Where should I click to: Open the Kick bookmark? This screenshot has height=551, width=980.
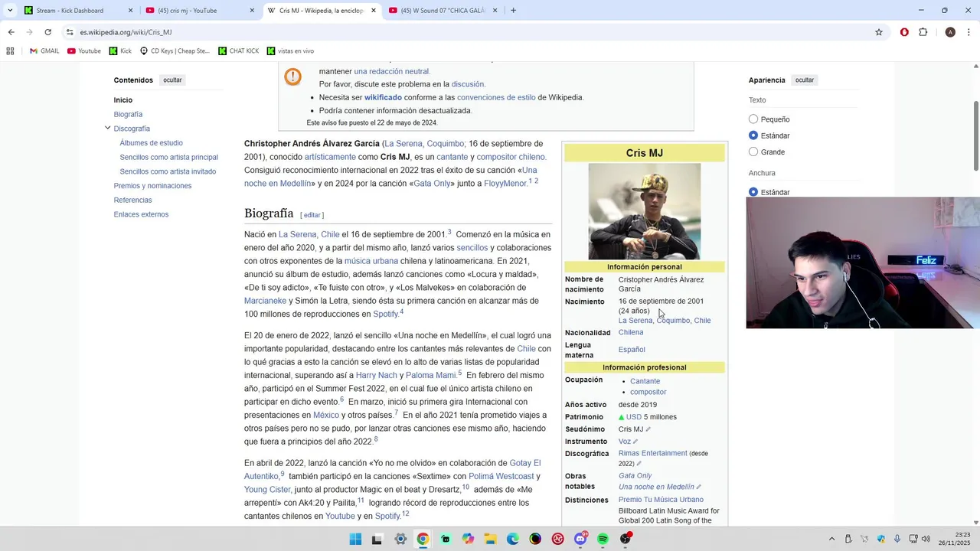click(x=120, y=51)
